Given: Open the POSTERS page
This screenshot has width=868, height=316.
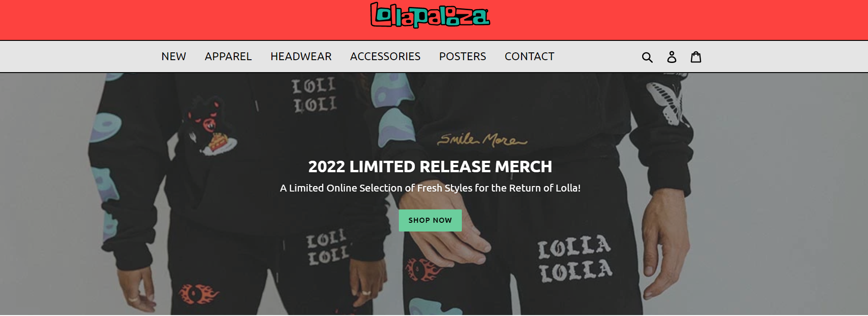Looking at the screenshot, I should point(462,56).
